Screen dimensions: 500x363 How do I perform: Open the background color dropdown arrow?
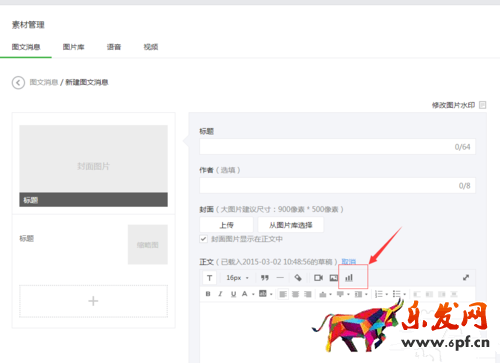click(271, 294)
